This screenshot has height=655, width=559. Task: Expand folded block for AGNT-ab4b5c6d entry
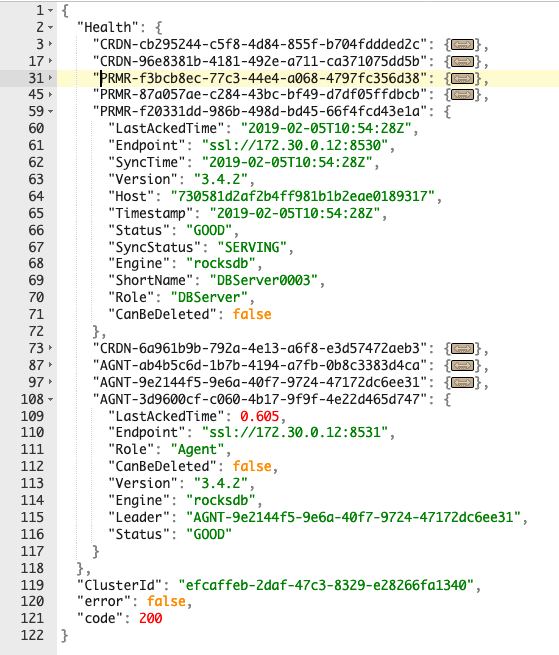click(x=462, y=366)
